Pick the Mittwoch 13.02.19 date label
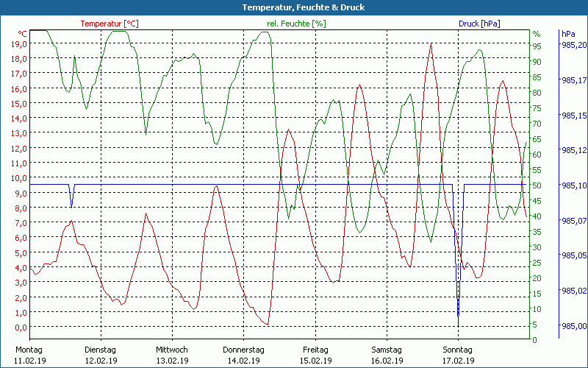The width and height of the screenshot is (588, 368). click(172, 355)
